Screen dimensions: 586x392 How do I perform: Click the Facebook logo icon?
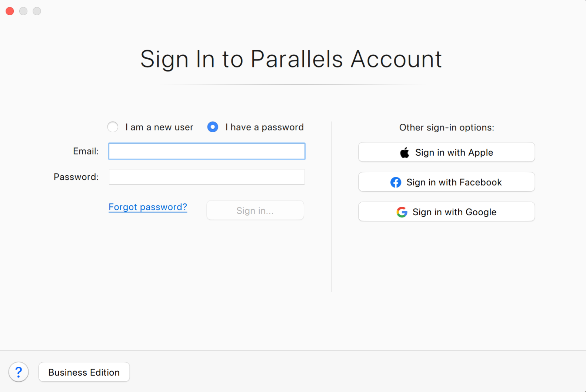[396, 182]
